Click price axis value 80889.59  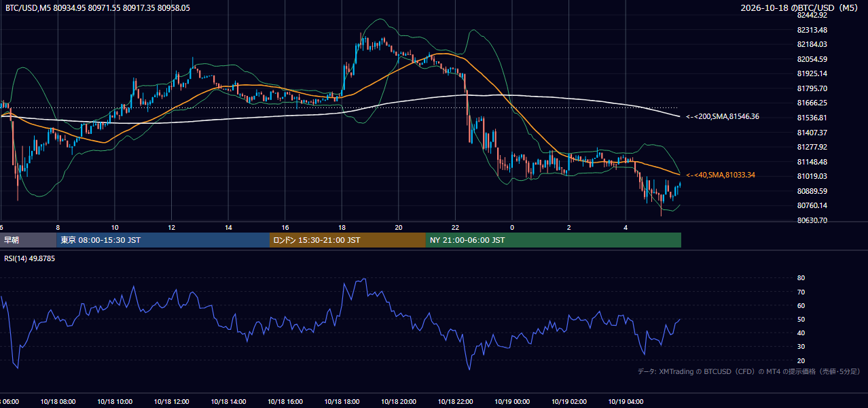click(x=812, y=191)
